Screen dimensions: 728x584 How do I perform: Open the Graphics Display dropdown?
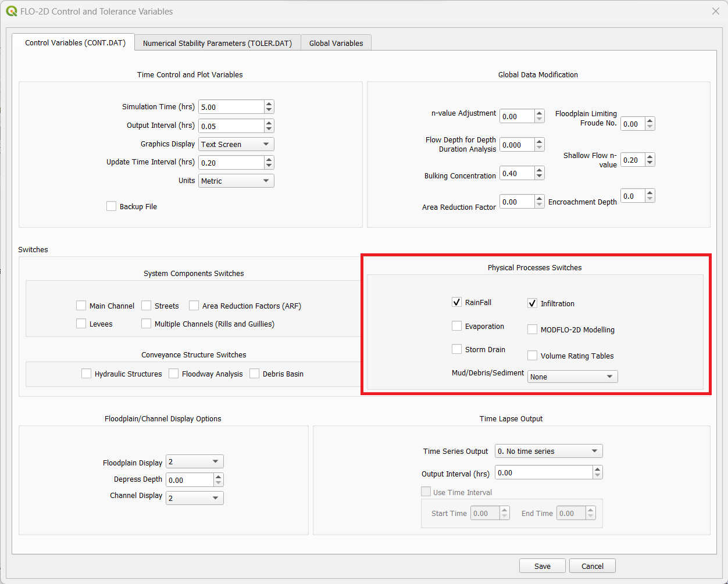(236, 144)
